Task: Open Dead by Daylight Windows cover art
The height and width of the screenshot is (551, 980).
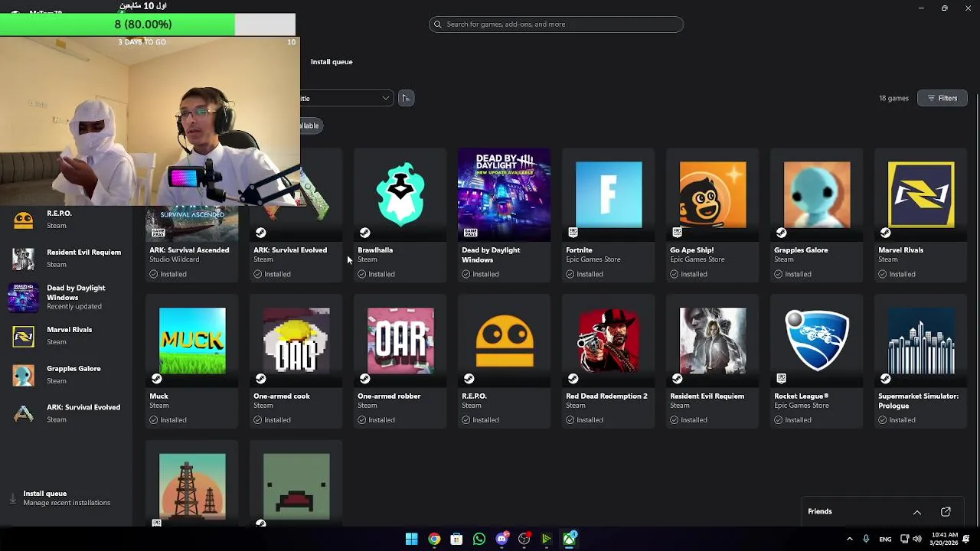Action: coord(504,194)
